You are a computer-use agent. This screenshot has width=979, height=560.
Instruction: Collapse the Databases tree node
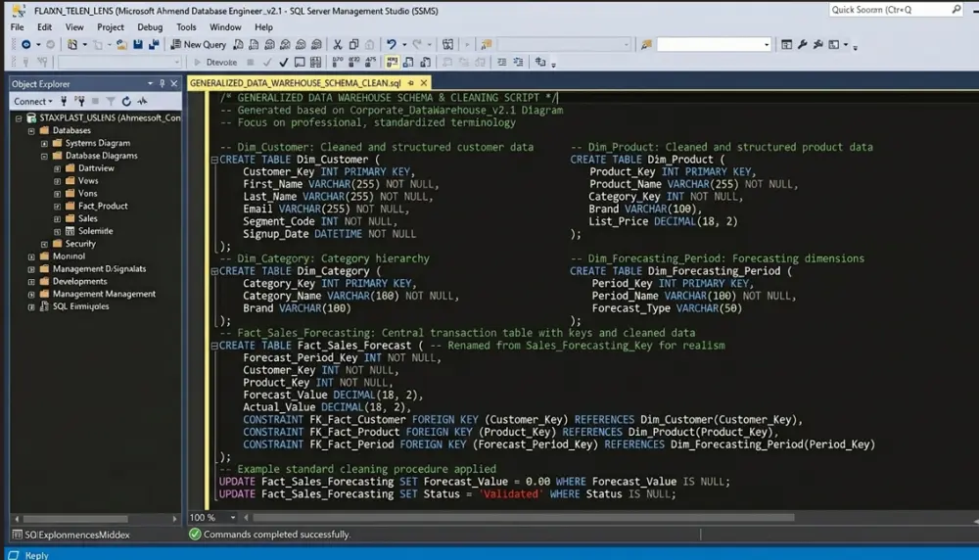31,130
